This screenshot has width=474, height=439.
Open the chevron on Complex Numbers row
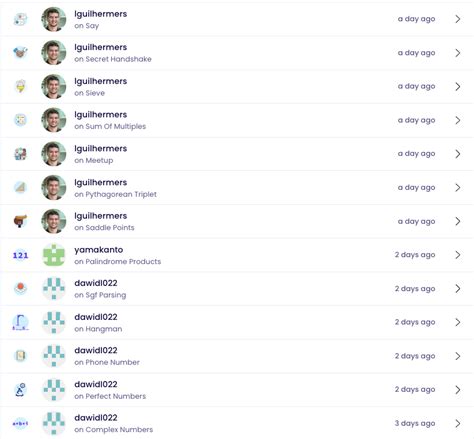(x=458, y=423)
